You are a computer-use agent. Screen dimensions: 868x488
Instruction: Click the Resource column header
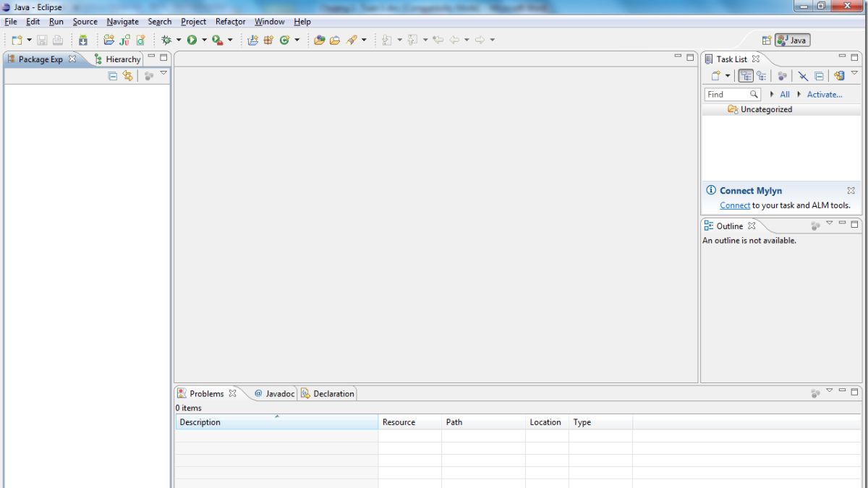(x=409, y=422)
